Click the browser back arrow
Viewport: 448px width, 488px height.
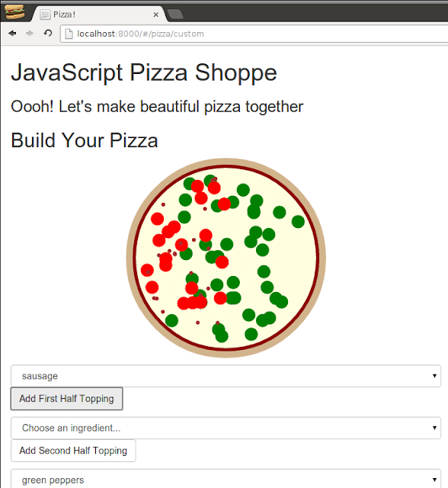click(x=12, y=34)
